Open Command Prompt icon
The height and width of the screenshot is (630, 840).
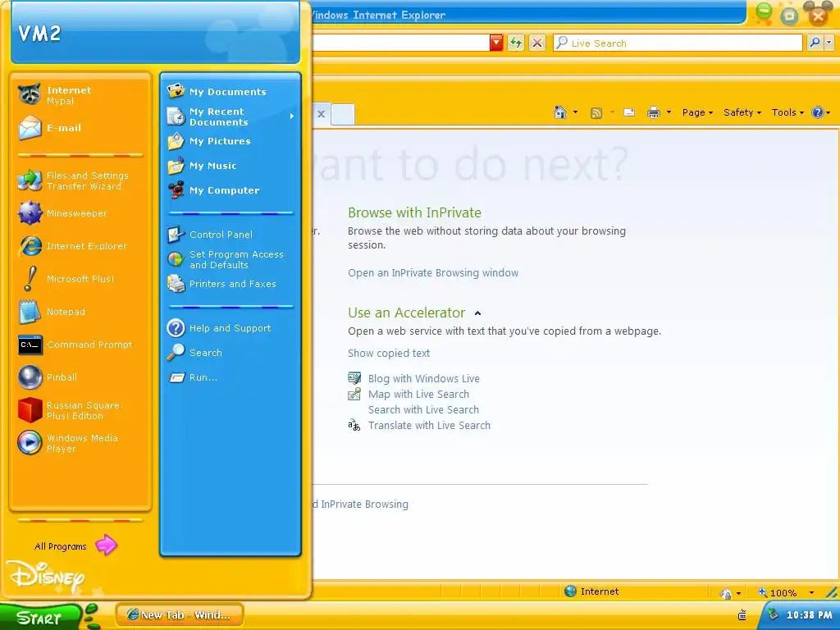click(x=30, y=345)
